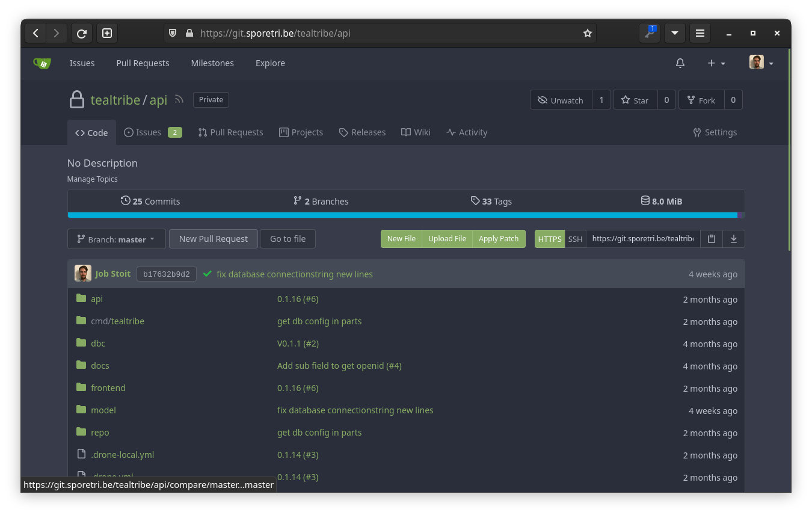Open the notifications bell icon
Viewport: 812px width, 515px height.
[x=680, y=63]
